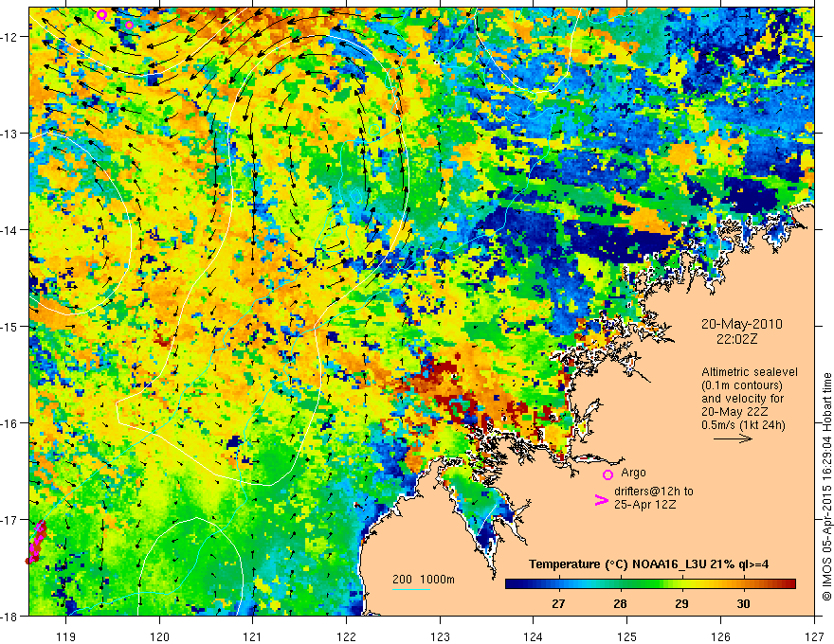Click the '(0.1m contours)' caption line
This screenshot has width=834, height=644.
742,385
